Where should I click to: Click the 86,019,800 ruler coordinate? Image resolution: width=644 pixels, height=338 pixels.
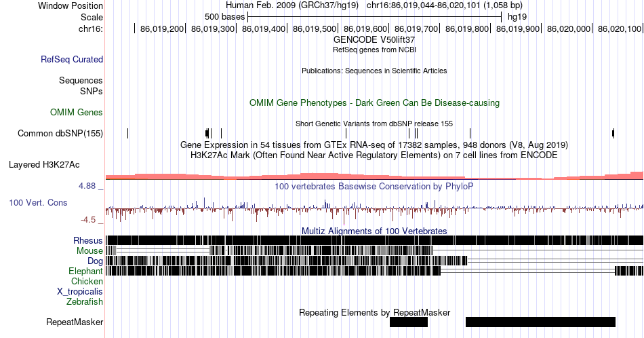point(467,29)
